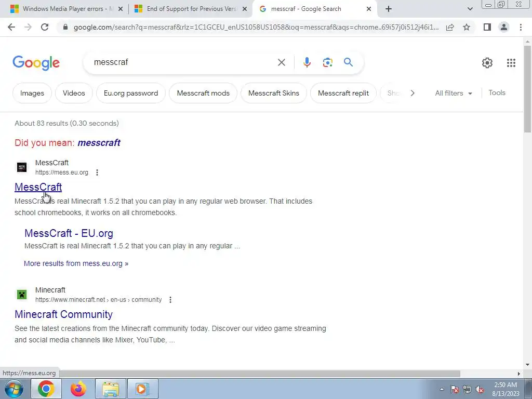Open More results from mess.eu.org
The height and width of the screenshot is (399, 532).
tap(76, 263)
